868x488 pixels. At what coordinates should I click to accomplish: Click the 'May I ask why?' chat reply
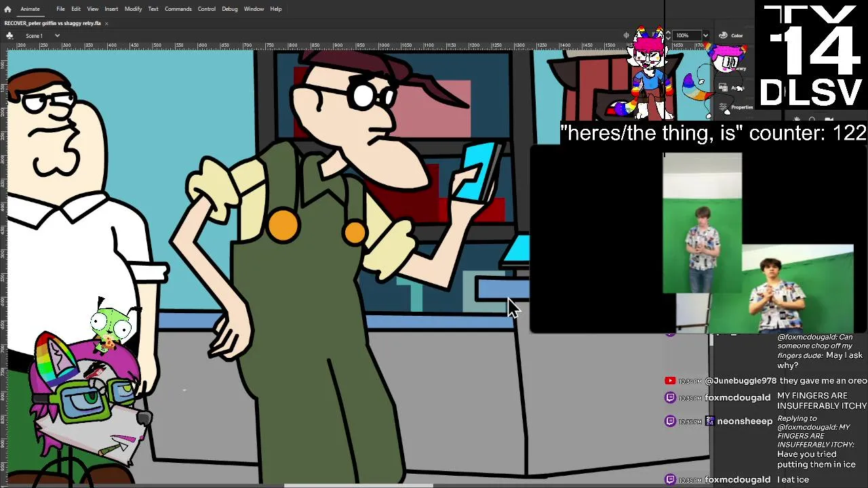[x=820, y=361]
